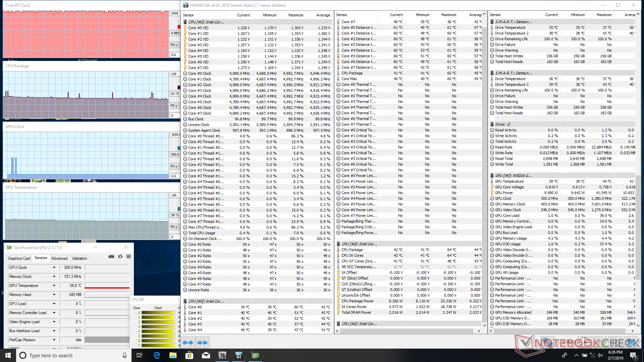Switch to Advanced tab in GPU-Z
644x362 pixels.
[59, 258]
